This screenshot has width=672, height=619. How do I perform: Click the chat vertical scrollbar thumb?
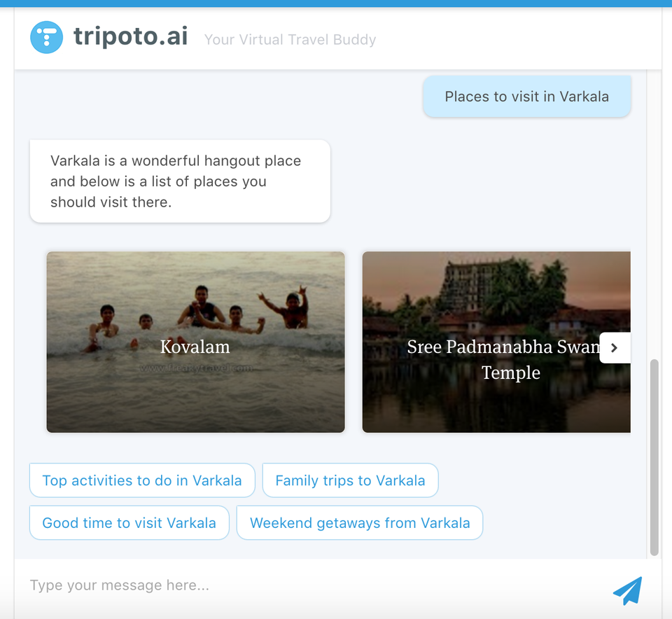[654, 457]
